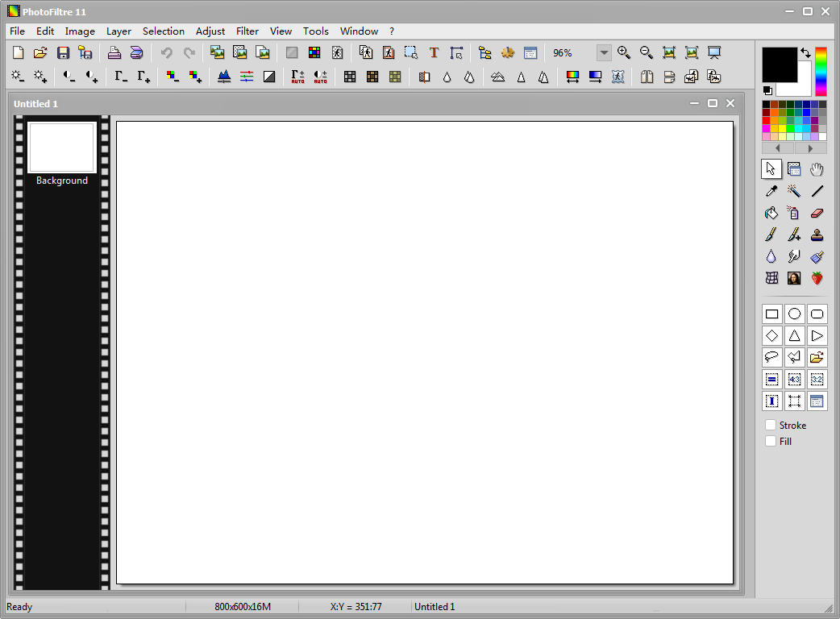This screenshot has width=840, height=619.
Task: Select the Paintbrush tool
Action: pos(771,235)
